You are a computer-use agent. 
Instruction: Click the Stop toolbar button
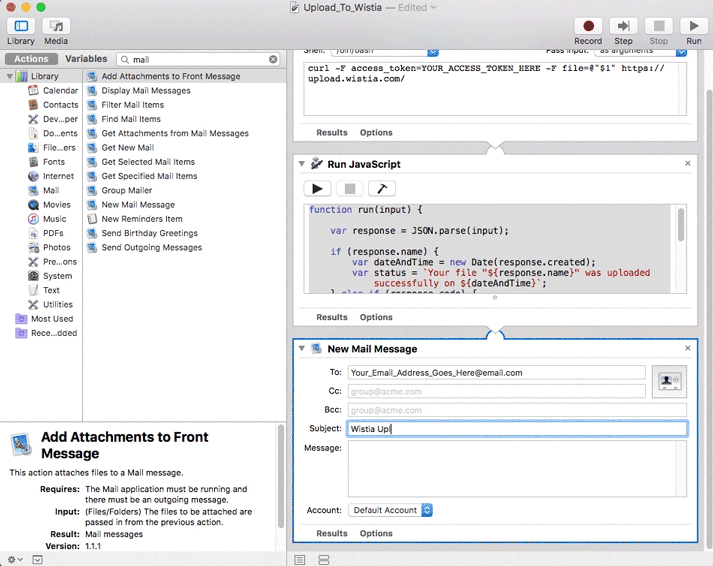click(x=659, y=26)
